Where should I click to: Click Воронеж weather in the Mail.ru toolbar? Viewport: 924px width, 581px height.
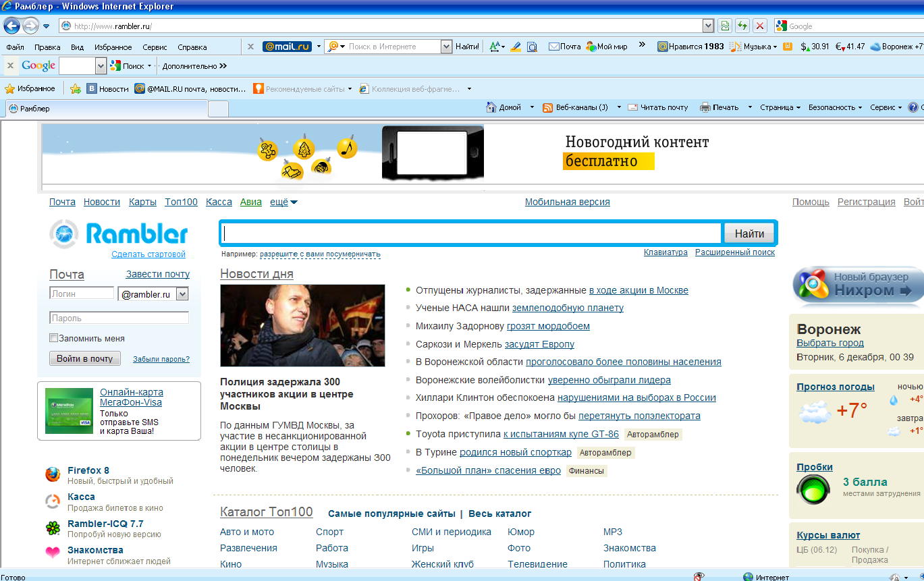896,47
